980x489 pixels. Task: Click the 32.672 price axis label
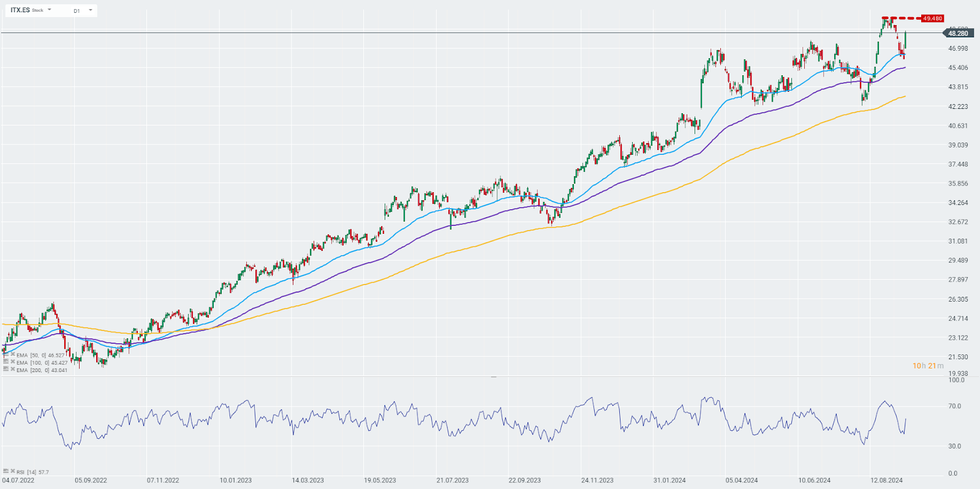click(958, 222)
